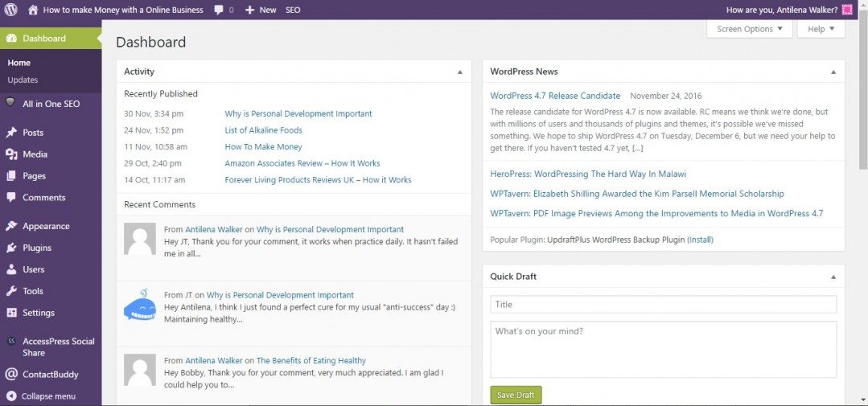Collapse the WordPress News panel

tap(833, 72)
